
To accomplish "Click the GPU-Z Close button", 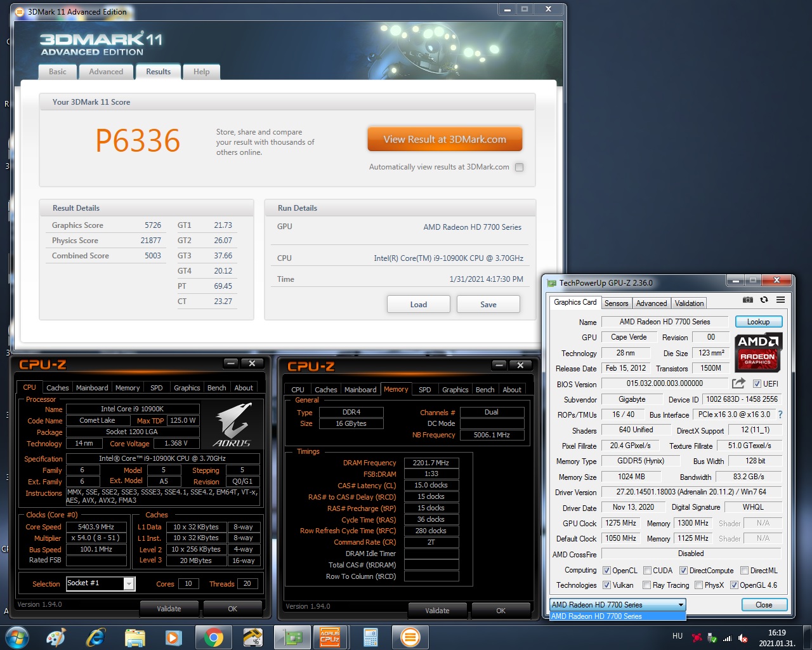I will 764,605.
